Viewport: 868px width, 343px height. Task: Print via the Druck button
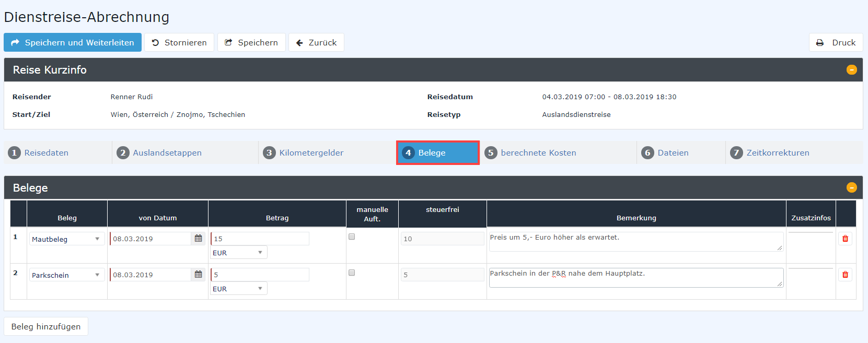[836, 42]
